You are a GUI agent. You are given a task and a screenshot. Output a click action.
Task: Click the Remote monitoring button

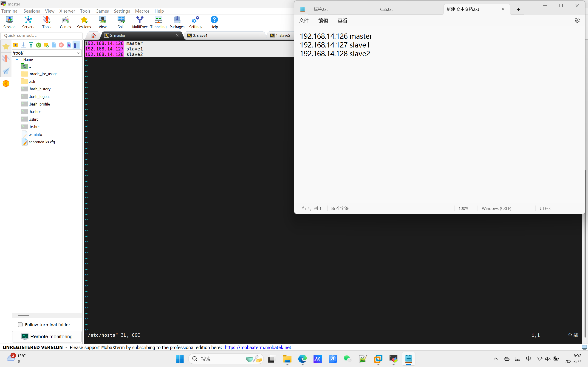tap(47, 336)
